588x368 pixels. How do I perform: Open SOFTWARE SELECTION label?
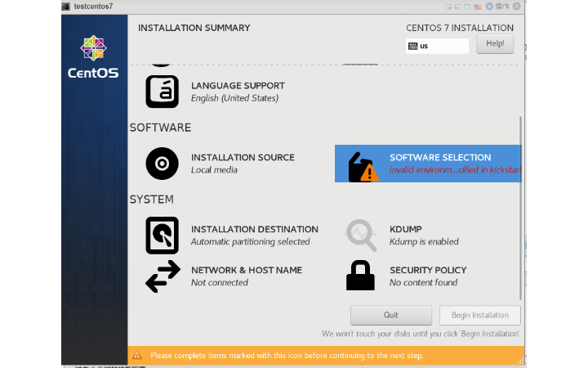(440, 157)
